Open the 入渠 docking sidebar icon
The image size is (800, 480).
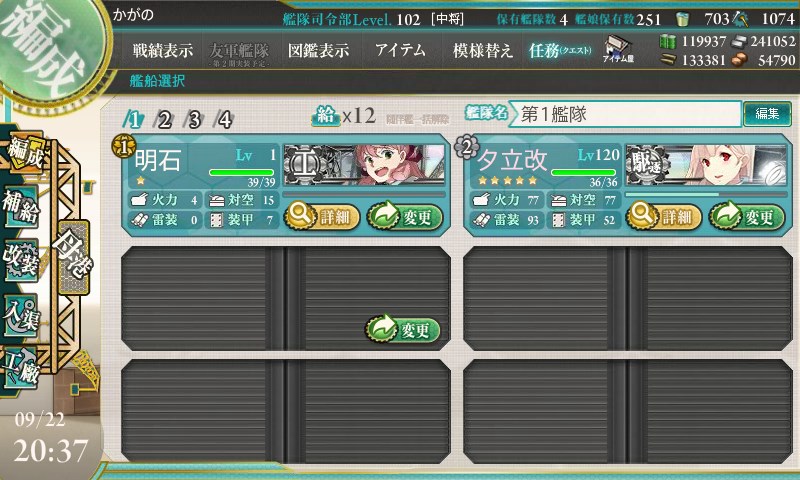click(x=20, y=314)
